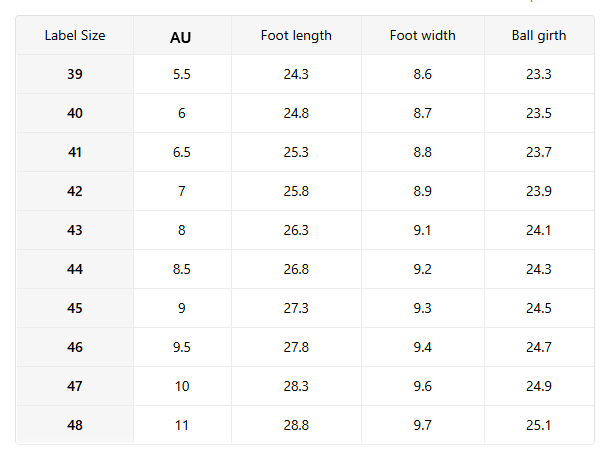Click foot width value 9.4
Image resolution: width=612 pixels, height=461 pixels.
[x=423, y=347]
